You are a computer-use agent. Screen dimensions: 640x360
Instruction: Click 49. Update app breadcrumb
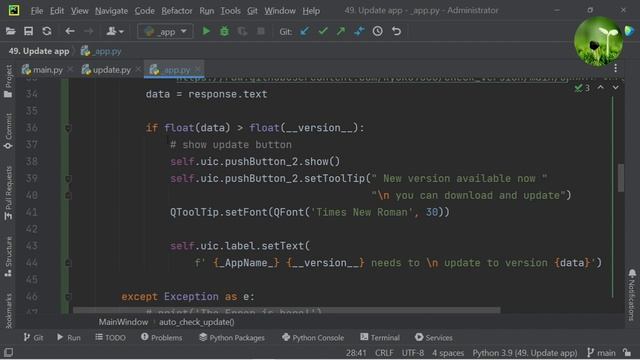pos(39,51)
